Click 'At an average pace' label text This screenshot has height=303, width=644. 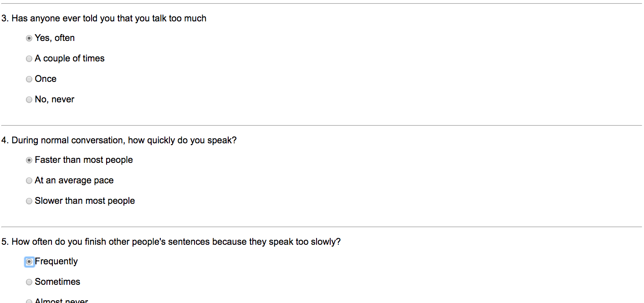click(74, 181)
